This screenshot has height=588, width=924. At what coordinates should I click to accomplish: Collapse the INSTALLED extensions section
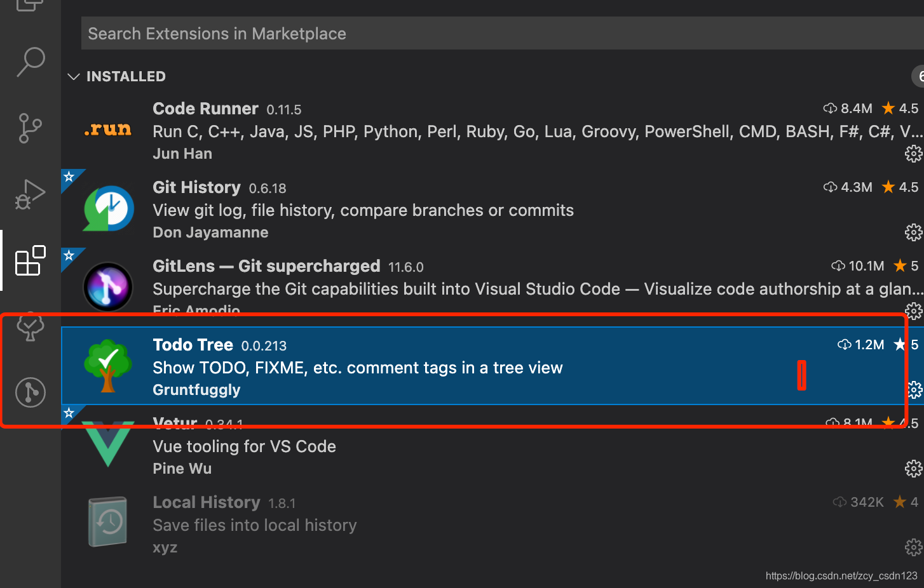pyautogui.click(x=74, y=77)
